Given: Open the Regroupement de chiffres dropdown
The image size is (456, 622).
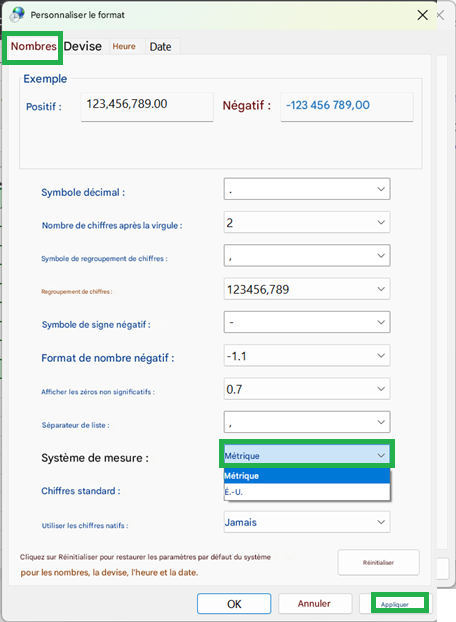Looking at the screenshot, I should (307, 289).
